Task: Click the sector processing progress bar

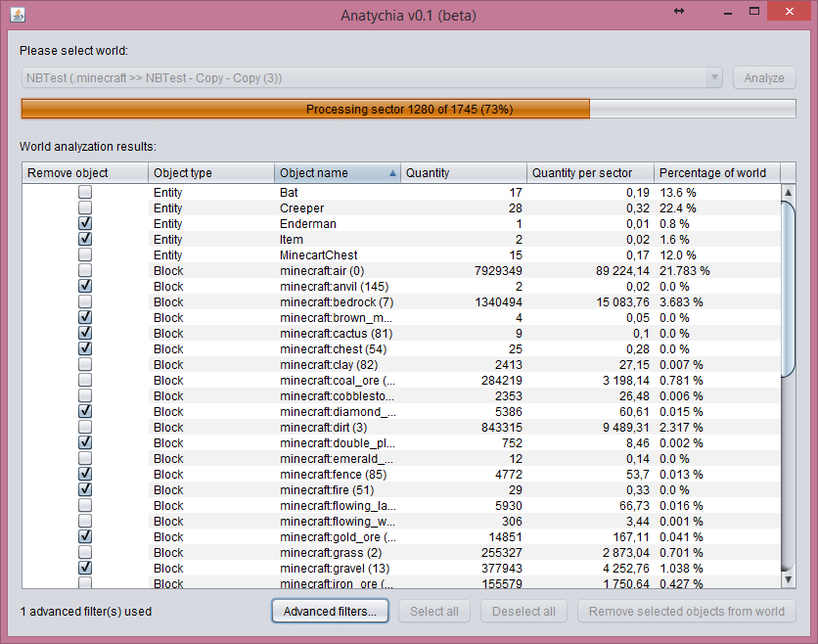Action: pyautogui.click(x=408, y=109)
